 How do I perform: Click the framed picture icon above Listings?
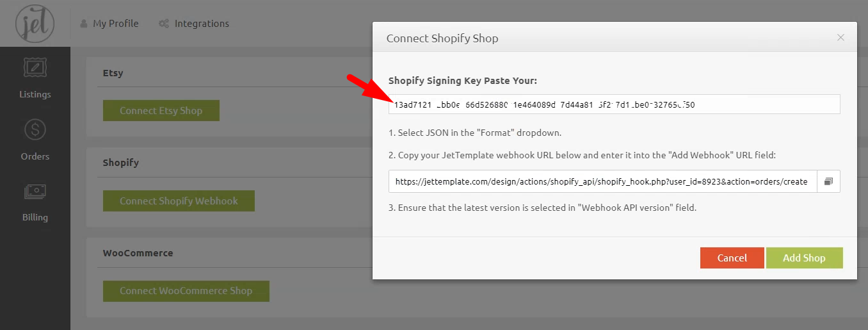click(x=35, y=68)
